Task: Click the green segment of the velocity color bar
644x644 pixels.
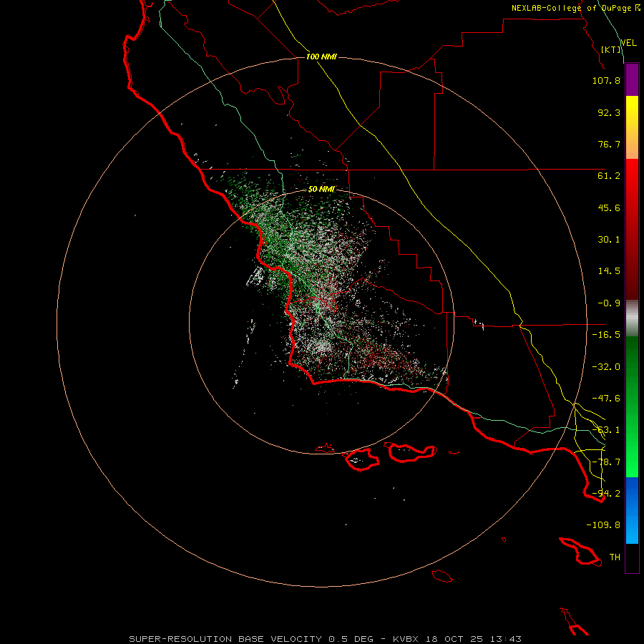Action: [x=632, y=406]
